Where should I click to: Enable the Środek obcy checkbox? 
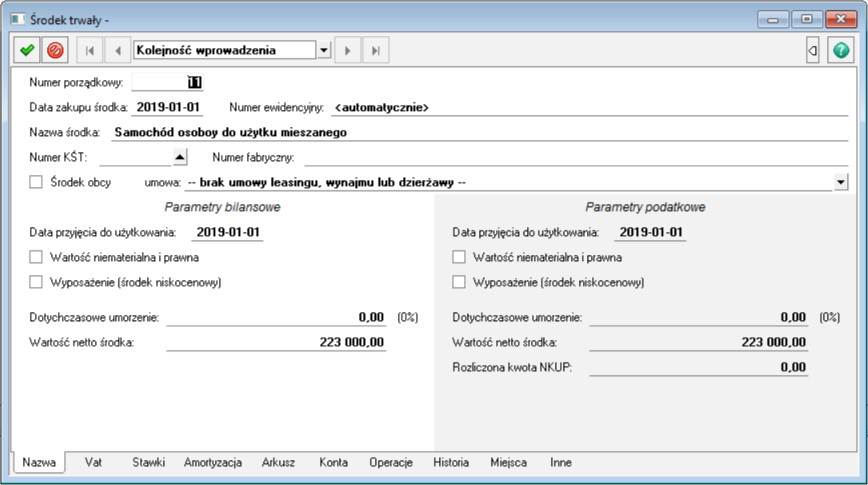pos(35,182)
